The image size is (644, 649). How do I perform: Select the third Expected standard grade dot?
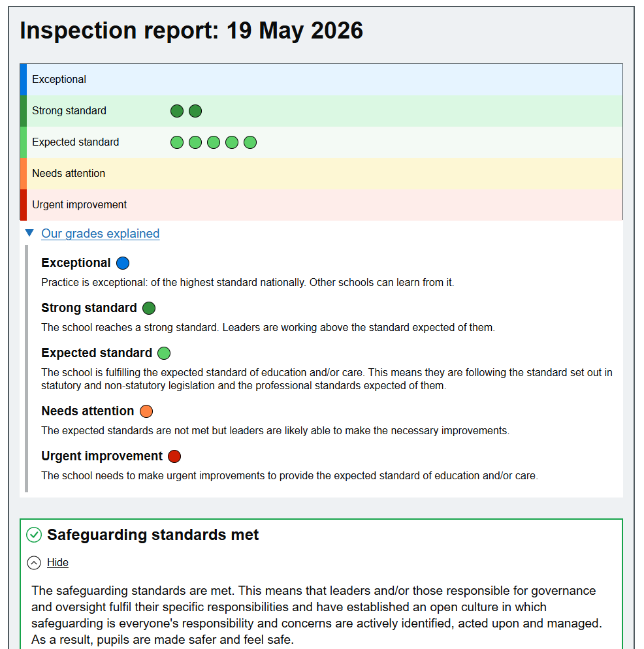(x=214, y=142)
